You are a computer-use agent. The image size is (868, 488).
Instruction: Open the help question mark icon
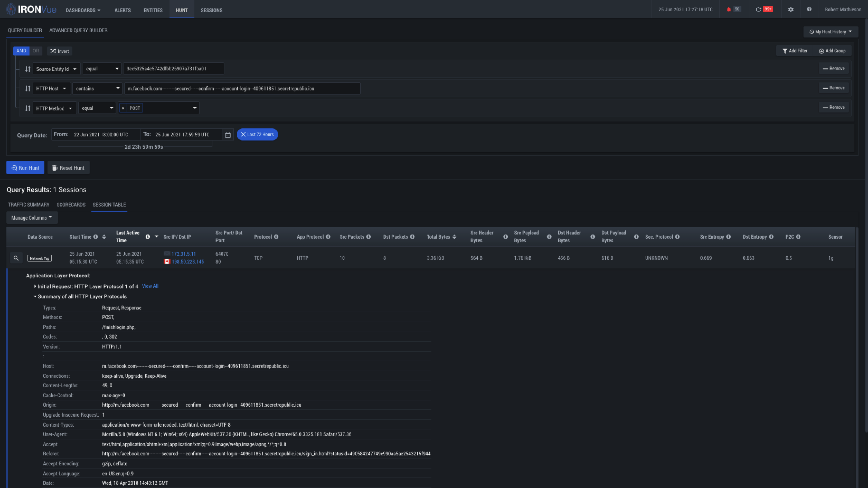[809, 9]
